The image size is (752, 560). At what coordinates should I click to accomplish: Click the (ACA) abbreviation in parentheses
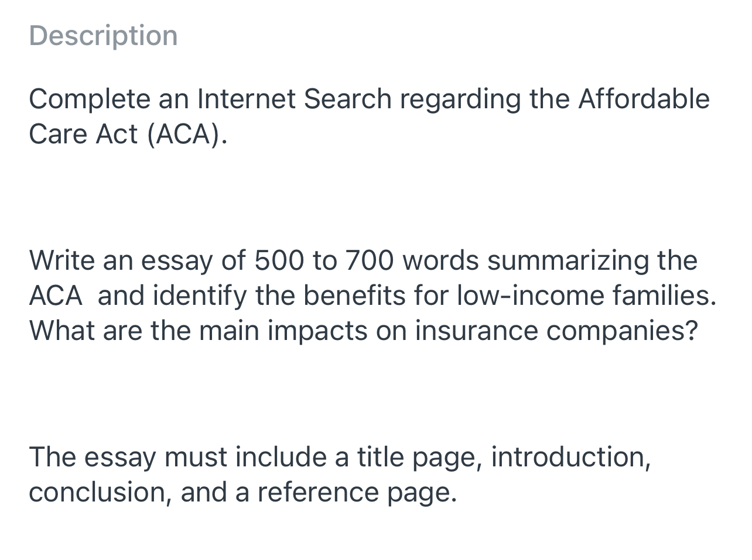186,134
